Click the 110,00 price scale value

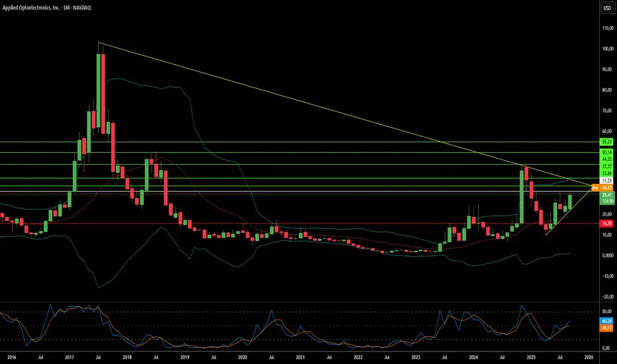click(x=606, y=28)
